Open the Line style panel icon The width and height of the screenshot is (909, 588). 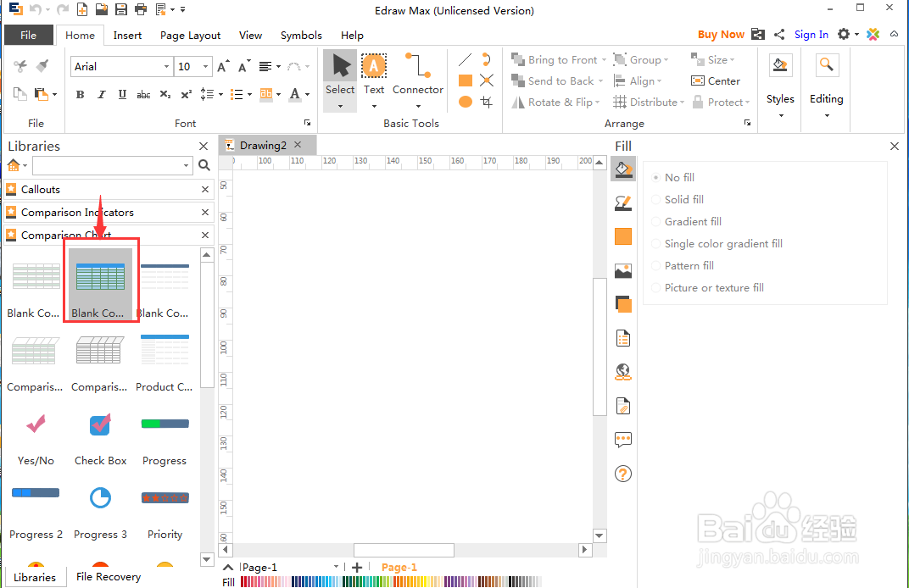pyautogui.click(x=623, y=202)
